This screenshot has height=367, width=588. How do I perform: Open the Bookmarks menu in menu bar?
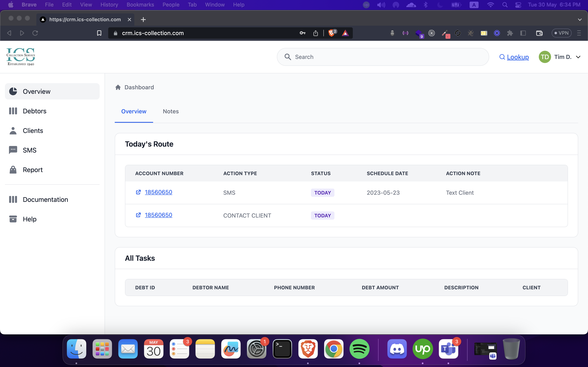tap(140, 5)
